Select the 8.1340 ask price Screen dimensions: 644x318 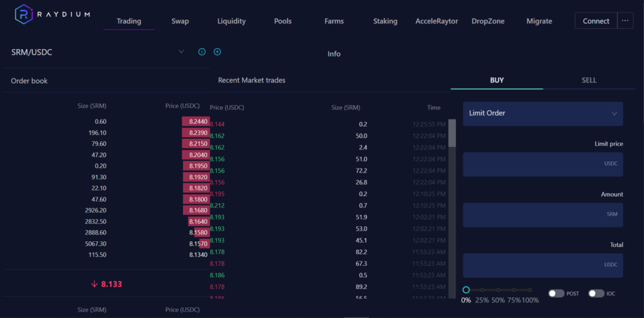[x=198, y=255]
